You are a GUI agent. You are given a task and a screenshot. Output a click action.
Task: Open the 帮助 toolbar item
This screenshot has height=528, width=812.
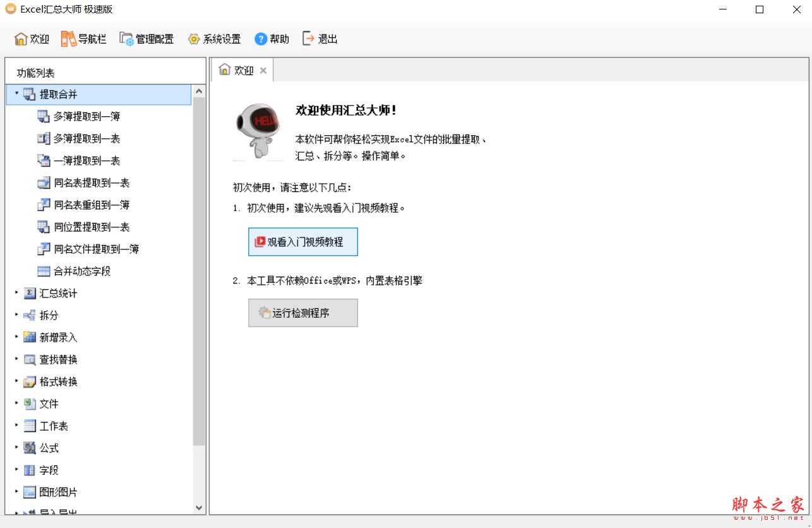[272, 39]
